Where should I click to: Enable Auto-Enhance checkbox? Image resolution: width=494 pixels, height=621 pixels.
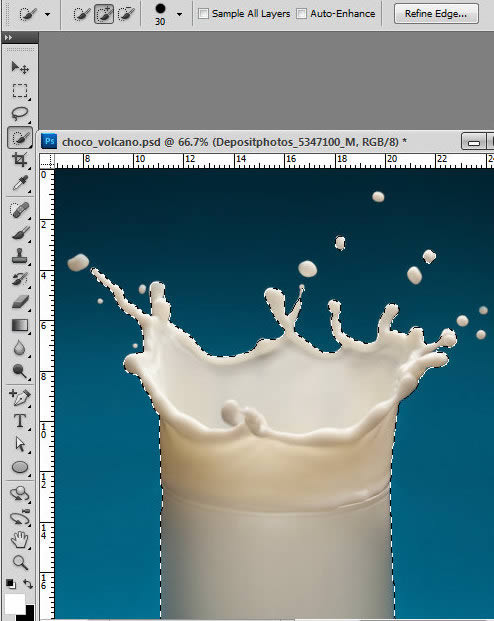[x=301, y=13]
